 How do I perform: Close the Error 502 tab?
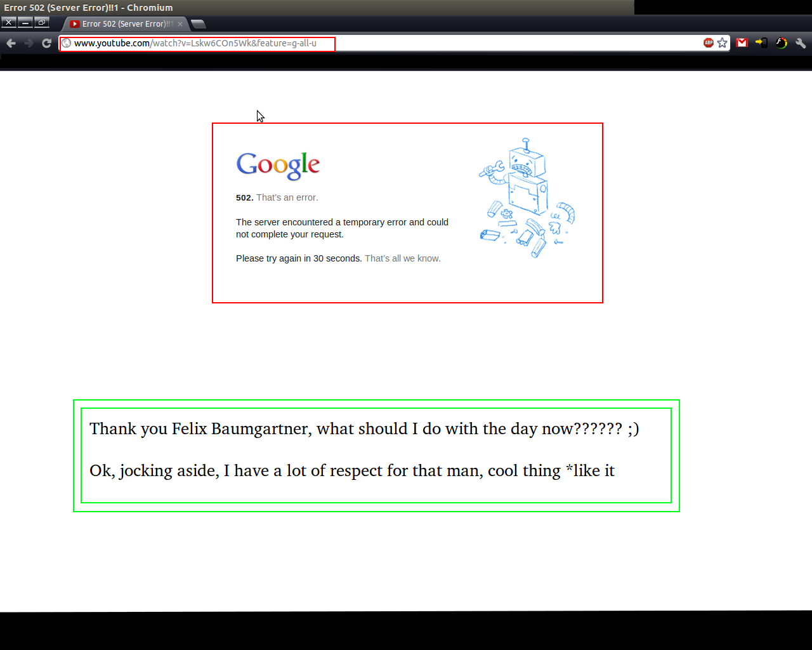(180, 24)
